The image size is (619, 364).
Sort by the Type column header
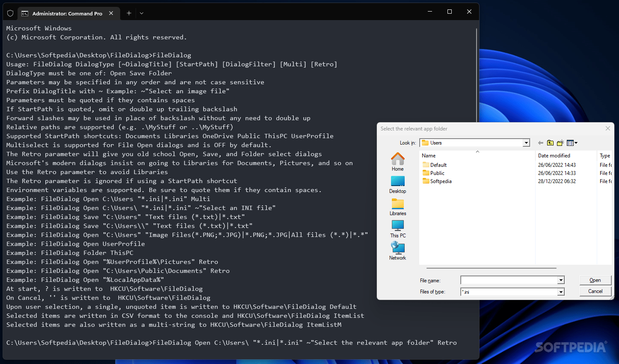click(605, 156)
